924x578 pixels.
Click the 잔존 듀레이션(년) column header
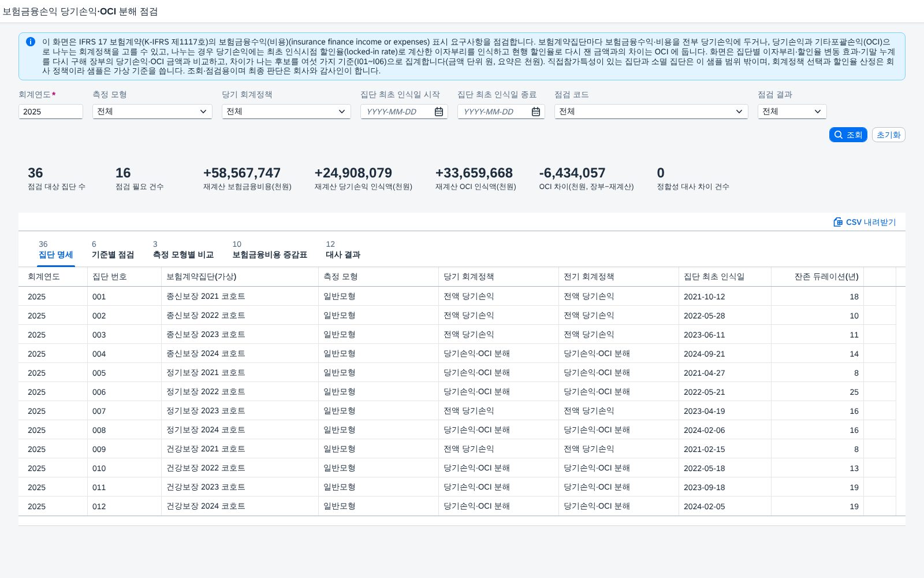point(818,277)
